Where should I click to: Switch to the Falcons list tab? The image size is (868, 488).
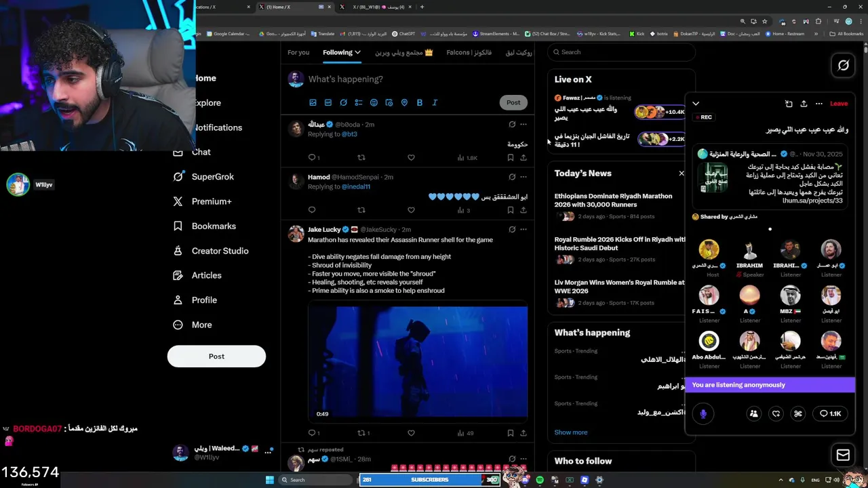pos(469,52)
